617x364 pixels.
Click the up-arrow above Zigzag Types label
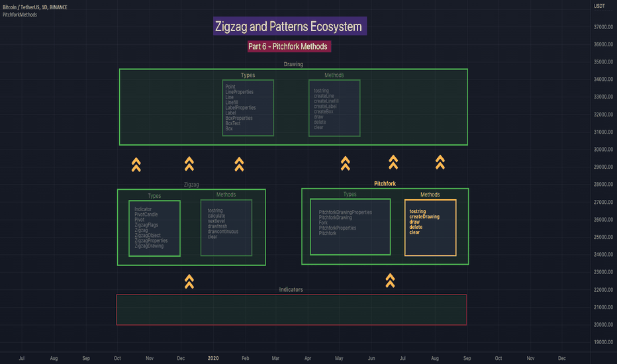tap(136, 165)
